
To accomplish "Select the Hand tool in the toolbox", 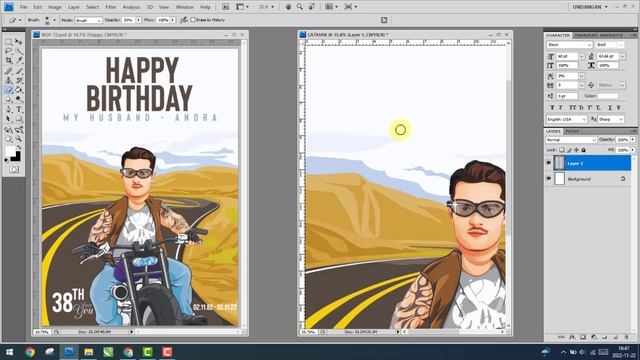I will click(9, 139).
